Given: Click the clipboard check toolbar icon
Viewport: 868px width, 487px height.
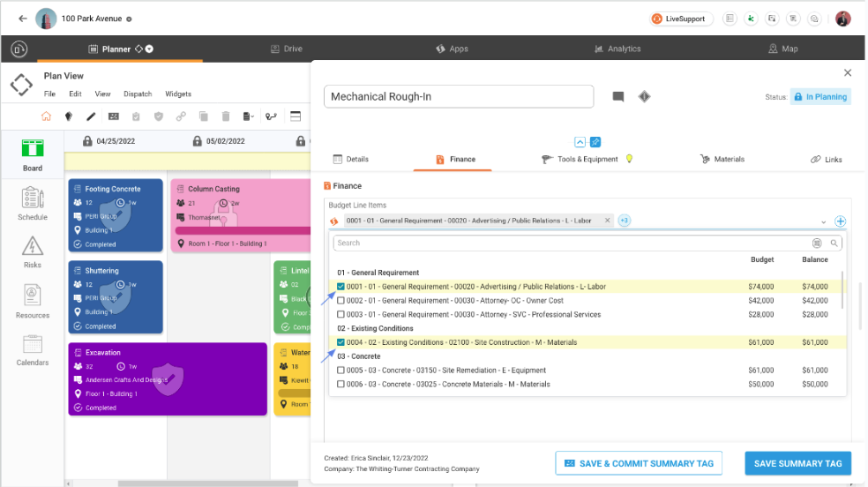Looking at the screenshot, I should [x=136, y=116].
